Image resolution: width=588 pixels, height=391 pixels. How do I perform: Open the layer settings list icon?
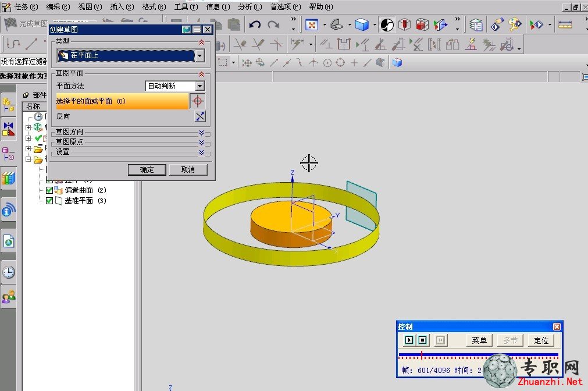pos(476,25)
